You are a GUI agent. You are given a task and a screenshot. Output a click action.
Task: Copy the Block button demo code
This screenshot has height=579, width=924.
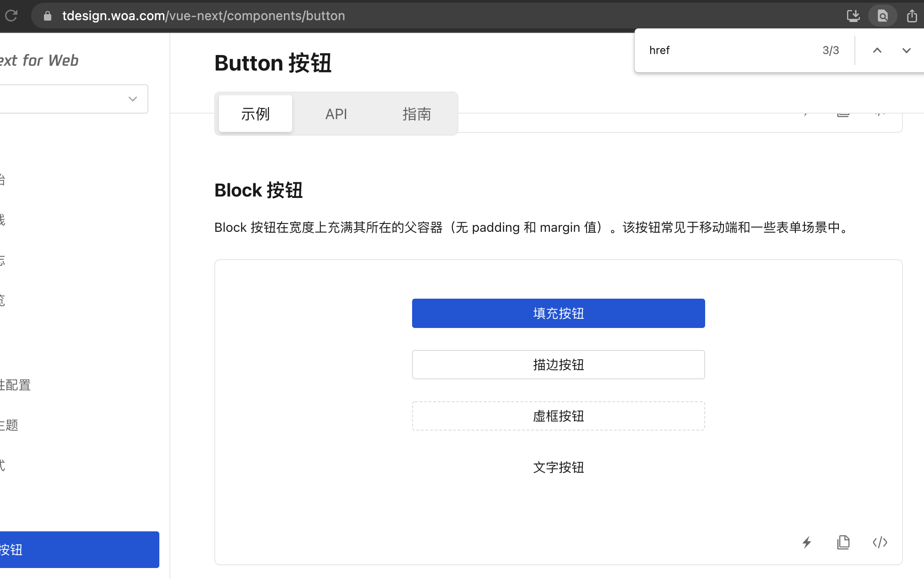(x=843, y=542)
